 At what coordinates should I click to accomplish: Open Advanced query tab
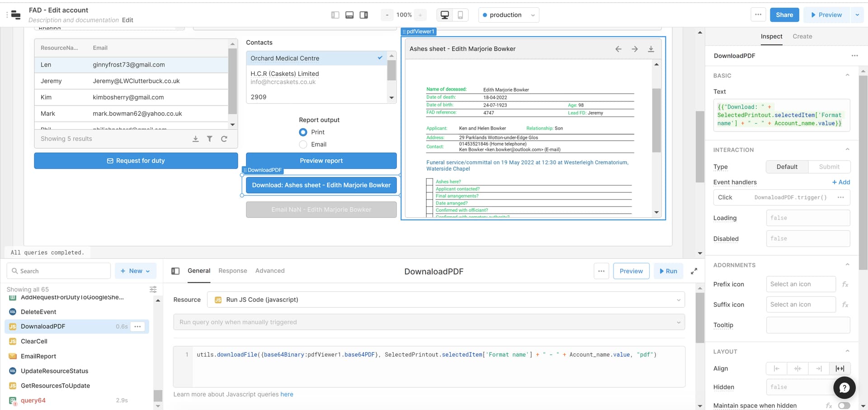point(270,271)
